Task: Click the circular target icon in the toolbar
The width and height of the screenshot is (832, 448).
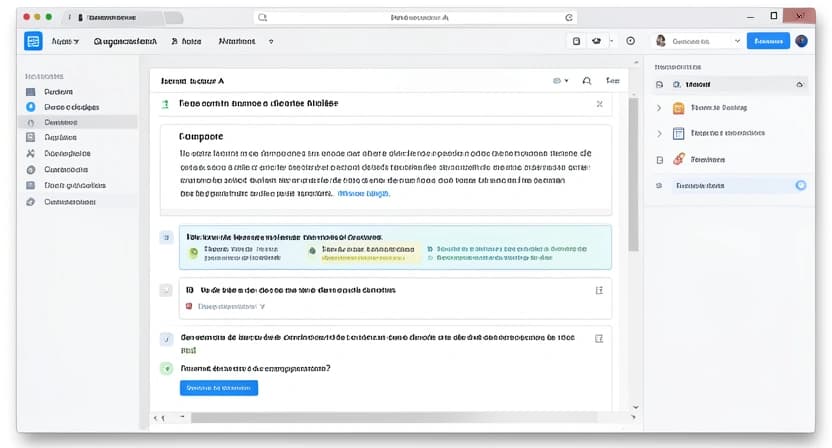Action: coord(630,41)
